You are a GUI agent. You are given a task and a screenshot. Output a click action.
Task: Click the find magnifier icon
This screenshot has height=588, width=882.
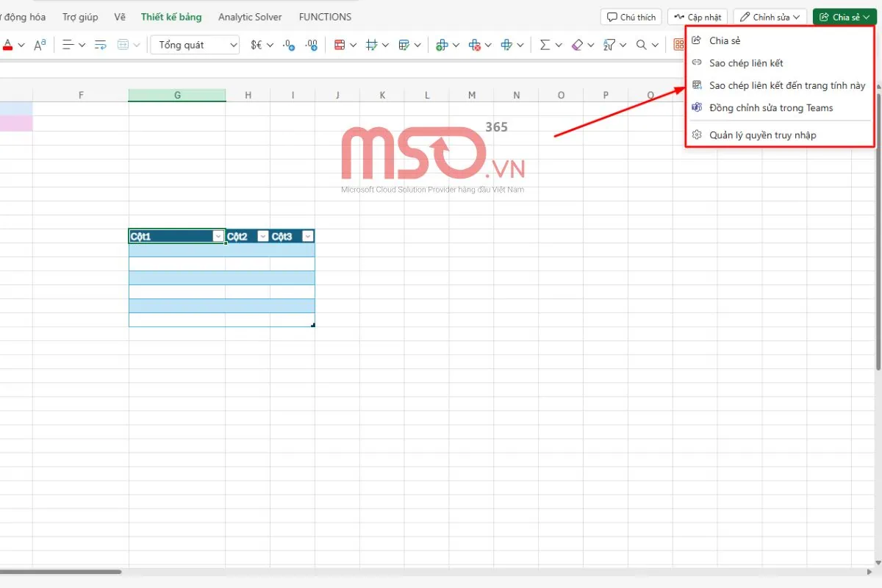click(642, 45)
